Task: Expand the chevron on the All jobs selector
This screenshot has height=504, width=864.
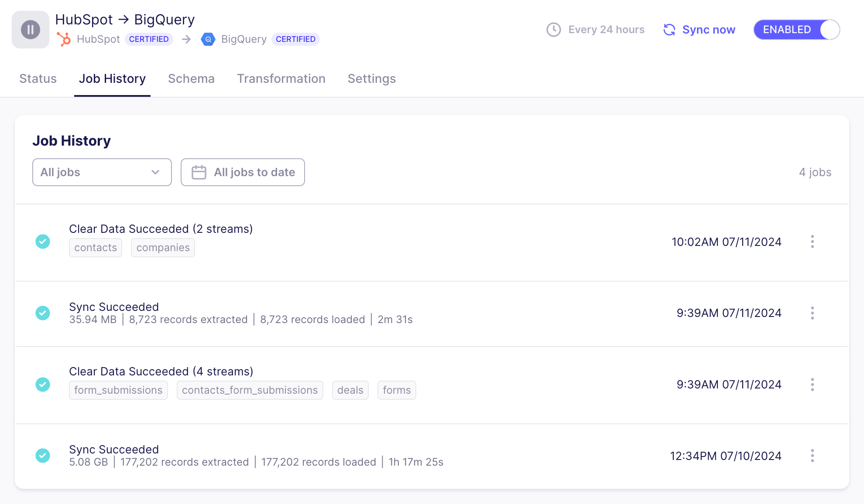Action: (155, 172)
